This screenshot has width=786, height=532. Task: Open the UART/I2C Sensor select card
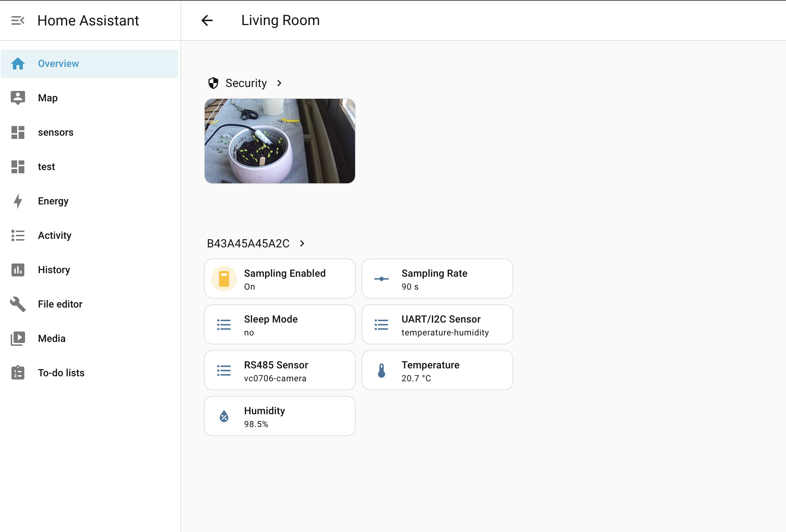437,325
